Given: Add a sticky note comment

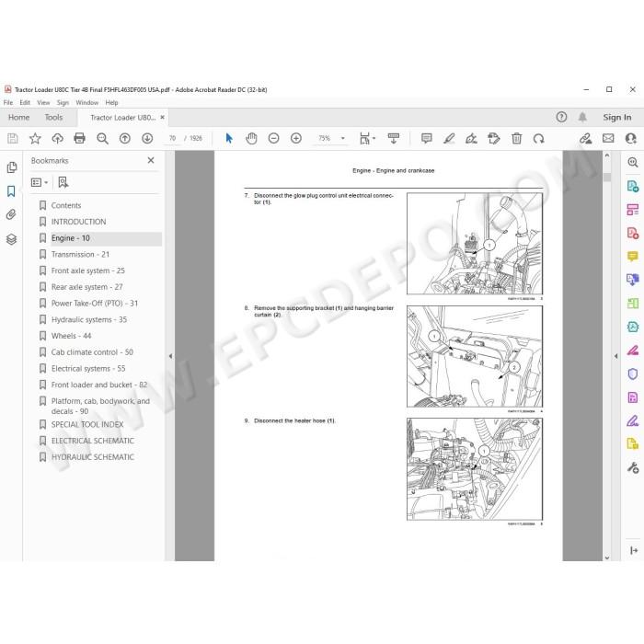Looking at the screenshot, I should (427, 138).
